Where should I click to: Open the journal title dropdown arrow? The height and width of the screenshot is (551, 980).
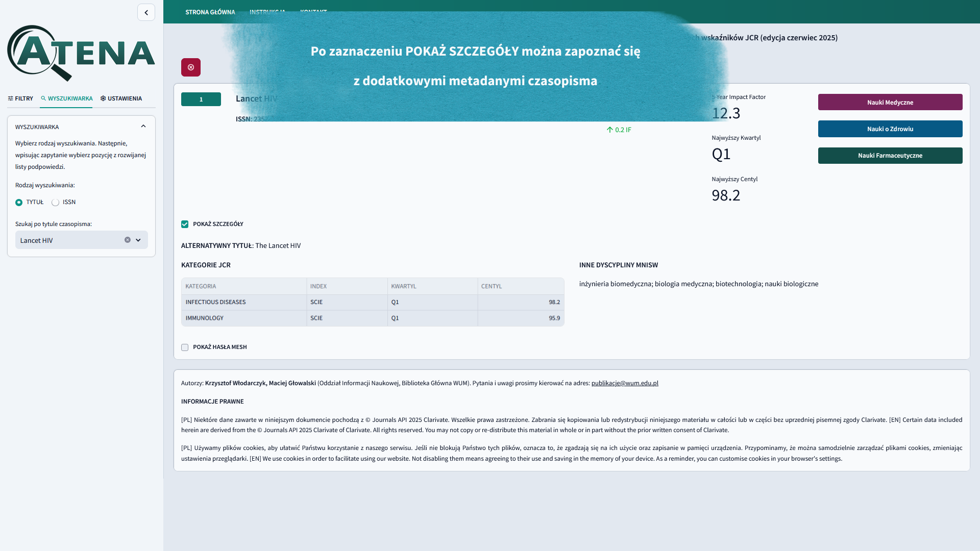138,240
